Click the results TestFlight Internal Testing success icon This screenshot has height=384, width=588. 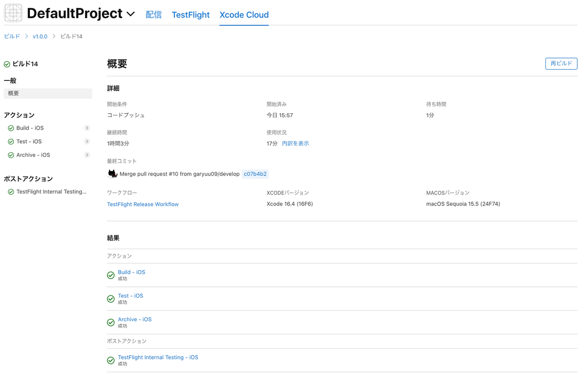point(111,360)
